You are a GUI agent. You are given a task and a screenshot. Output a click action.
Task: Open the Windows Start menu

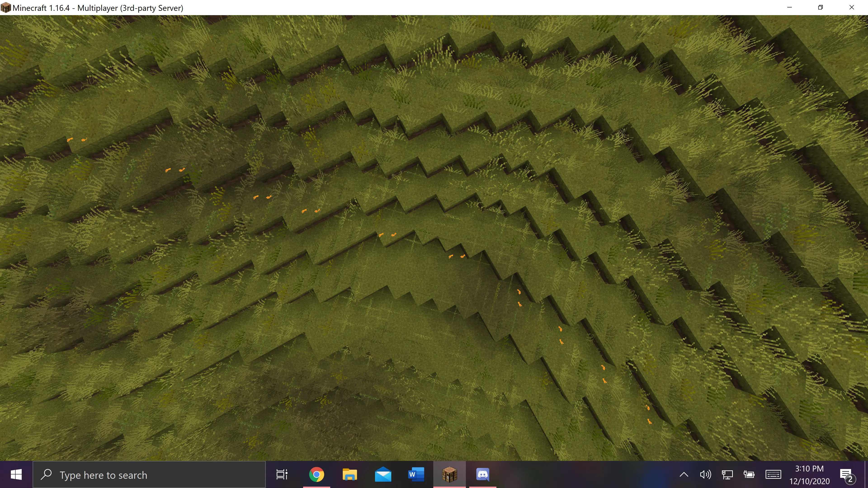16,474
